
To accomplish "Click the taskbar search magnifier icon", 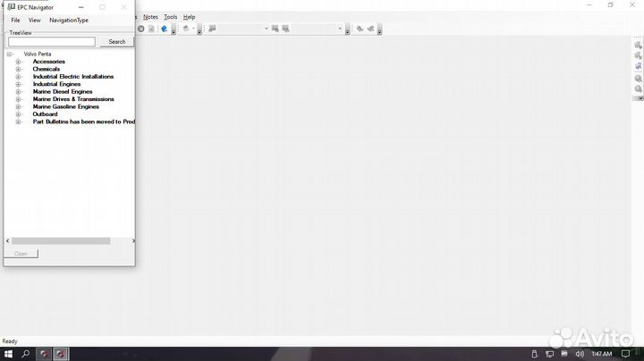I will click(x=25, y=354).
